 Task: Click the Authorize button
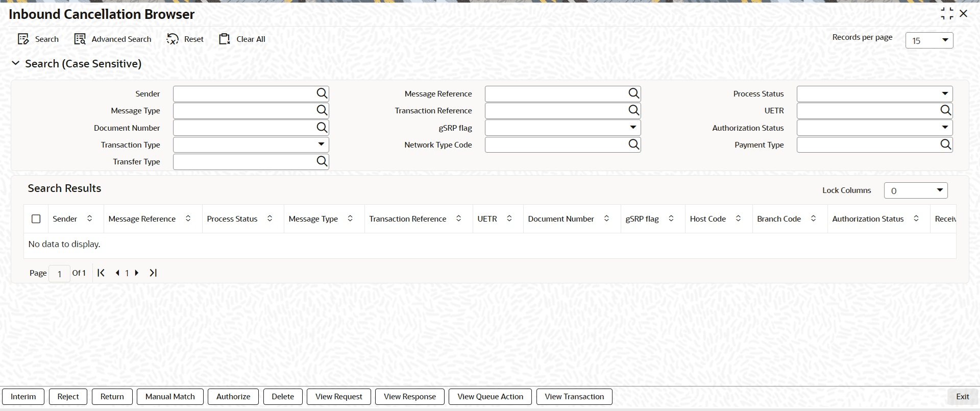233,397
